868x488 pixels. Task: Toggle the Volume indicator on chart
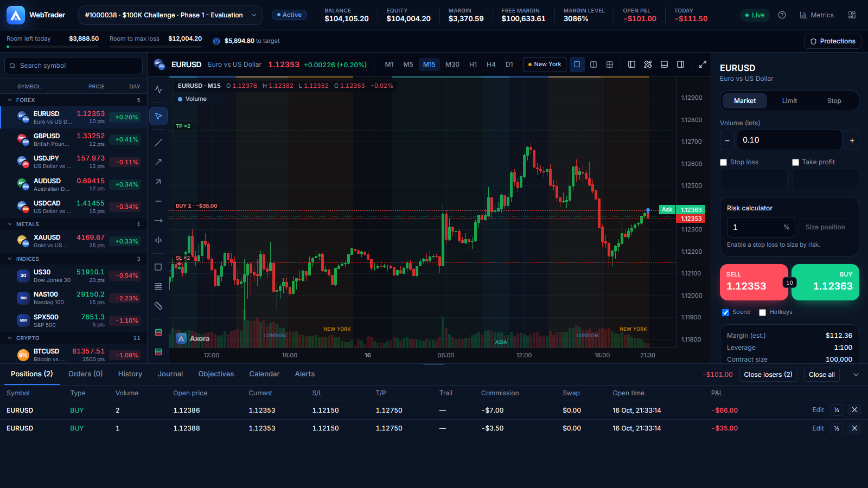pyautogui.click(x=192, y=99)
